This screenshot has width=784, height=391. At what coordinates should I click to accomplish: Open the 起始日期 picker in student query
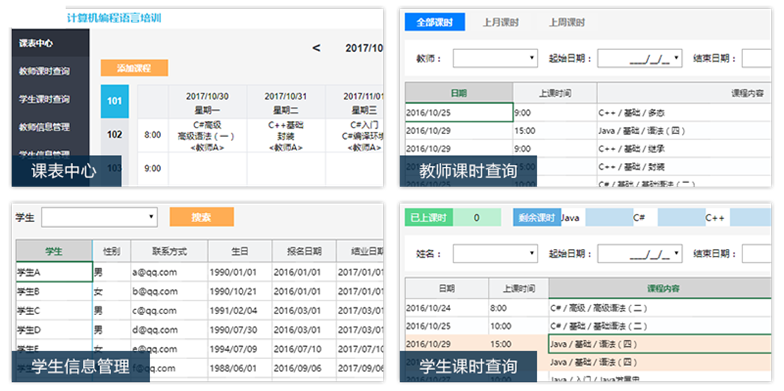tap(640, 254)
